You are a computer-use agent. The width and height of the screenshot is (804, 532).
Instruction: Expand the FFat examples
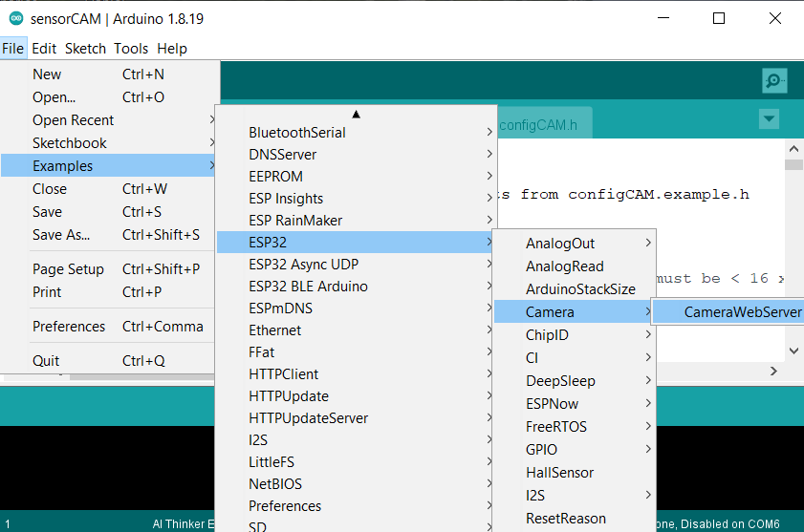[x=355, y=352]
